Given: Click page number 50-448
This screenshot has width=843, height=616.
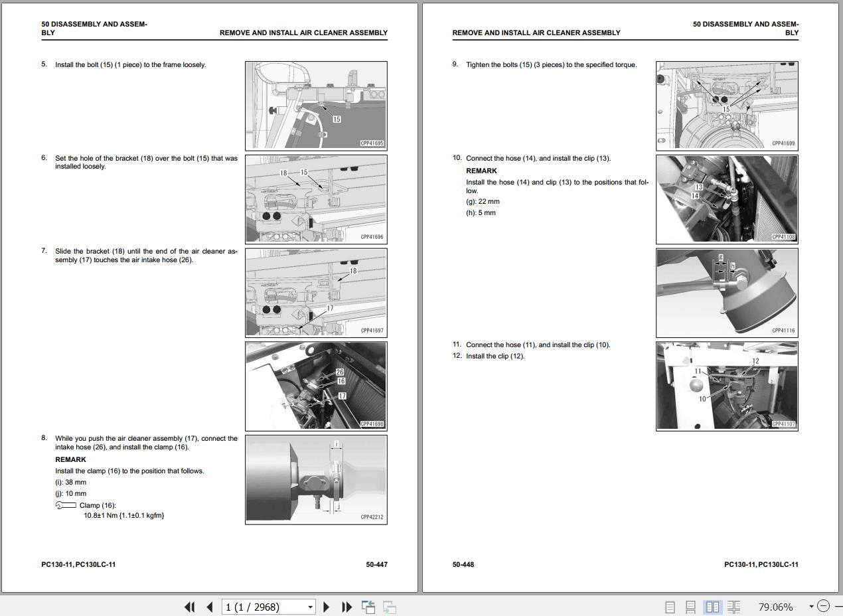Looking at the screenshot, I should pyautogui.click(x=463, y=564).
